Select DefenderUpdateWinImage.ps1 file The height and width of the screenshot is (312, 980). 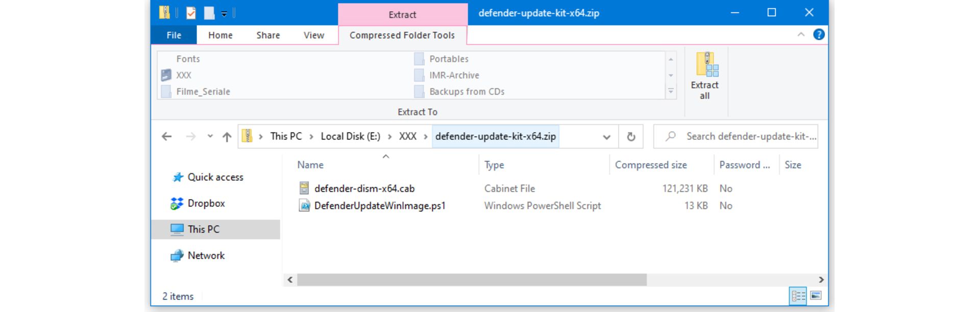pyautogui.click(x=380, y=206)
